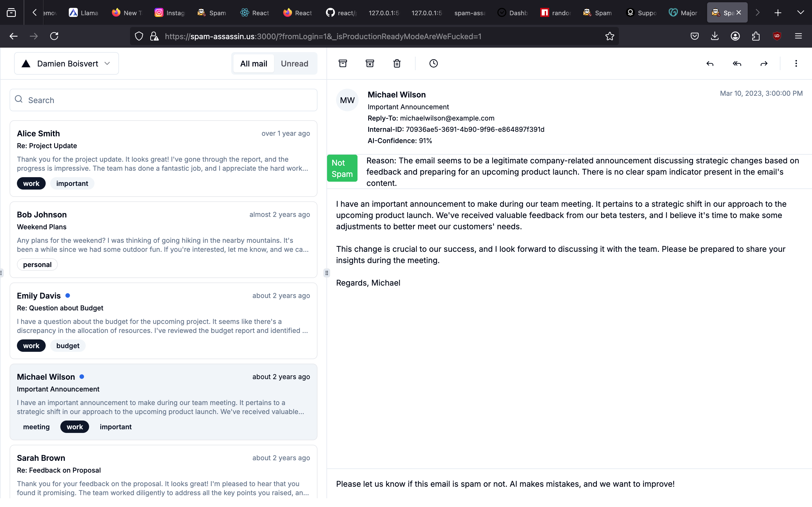Screen dimensions: 812x507
Task: Expand the list all tabs chevron
Action: [x=800, y=13]
